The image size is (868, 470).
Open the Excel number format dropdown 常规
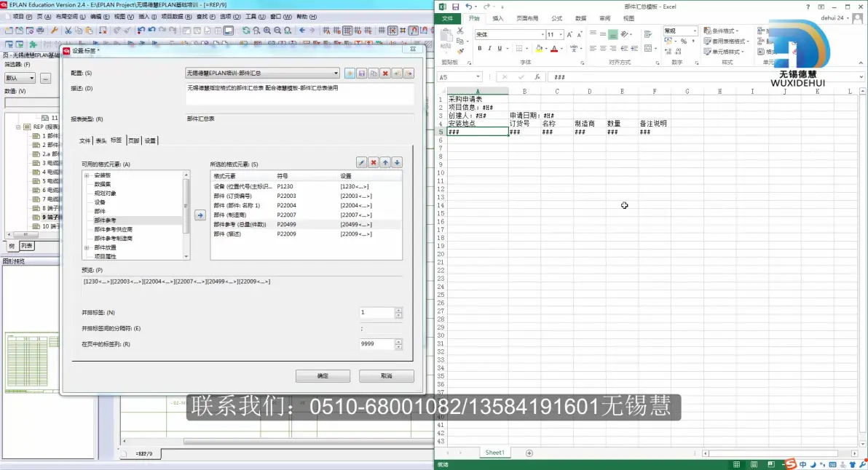(694, 31)
